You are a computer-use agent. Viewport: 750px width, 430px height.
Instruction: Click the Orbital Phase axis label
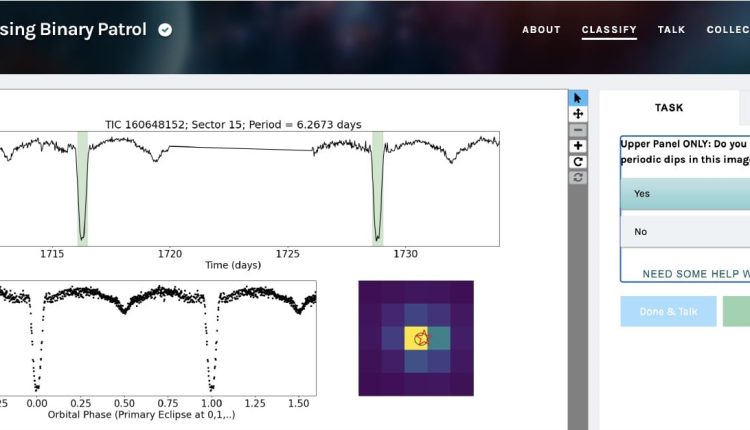(141, 415)
